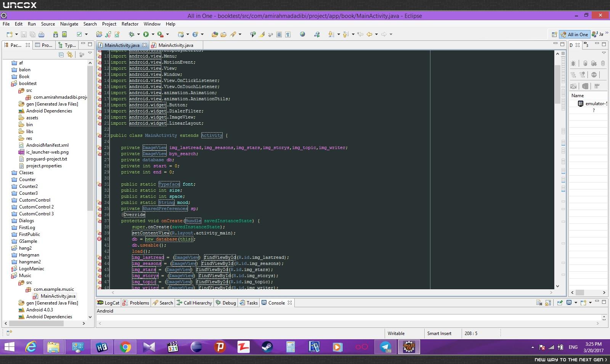
Task: Select AndroidManifest.xml in the project tree
Action: point(47,145)
